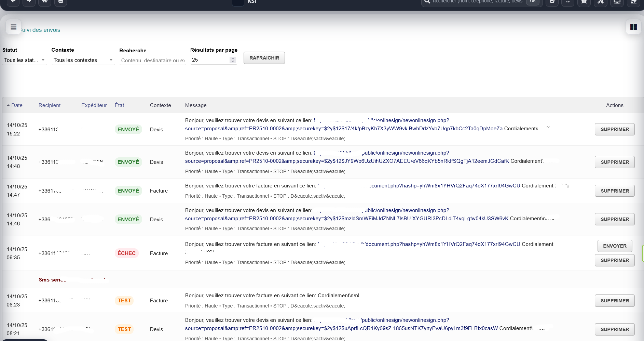Screen dimensions: 644x341
Task: Click the print icon in top bar
Action: click(x=552, y=2)
